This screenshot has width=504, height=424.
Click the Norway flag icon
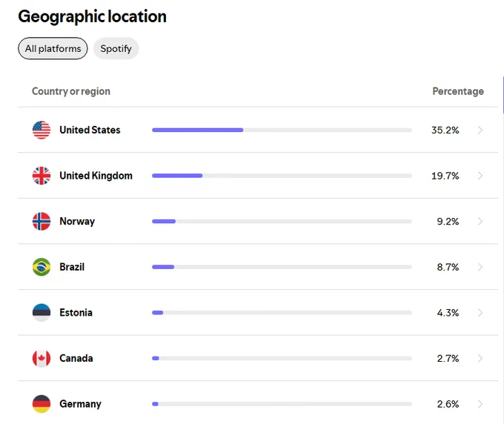click(42, 222)
